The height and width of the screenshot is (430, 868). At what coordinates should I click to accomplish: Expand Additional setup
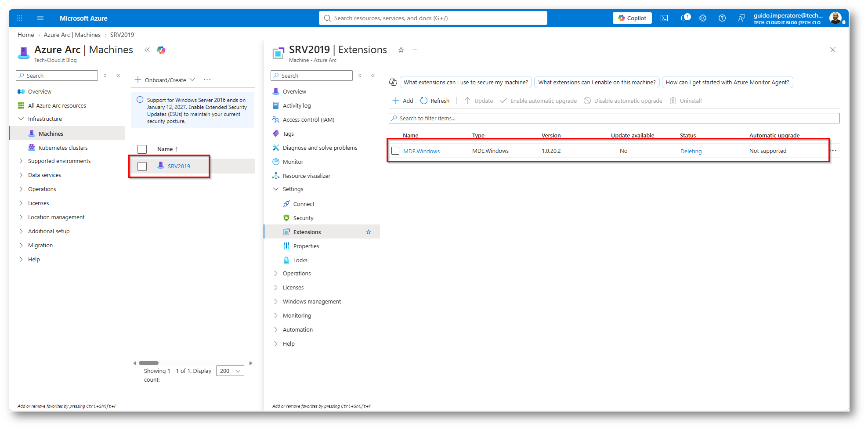[21, 231]
